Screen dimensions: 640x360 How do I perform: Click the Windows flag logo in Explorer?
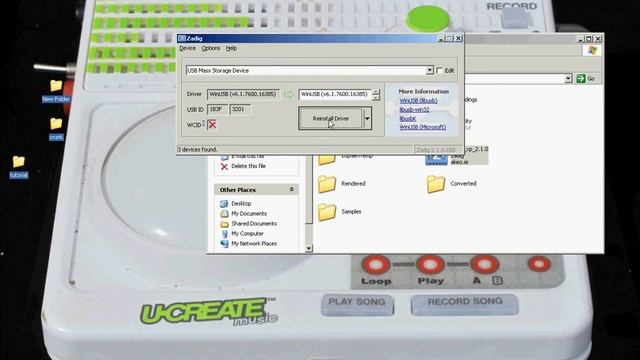click(592, 51)
